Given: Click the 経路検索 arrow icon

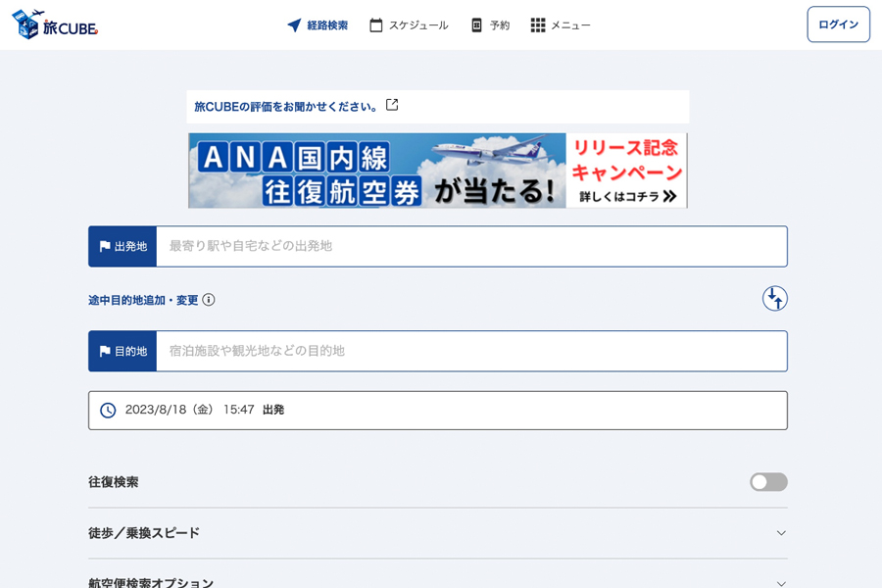Looking at the screenshot, I should click(x=294, y=25).
